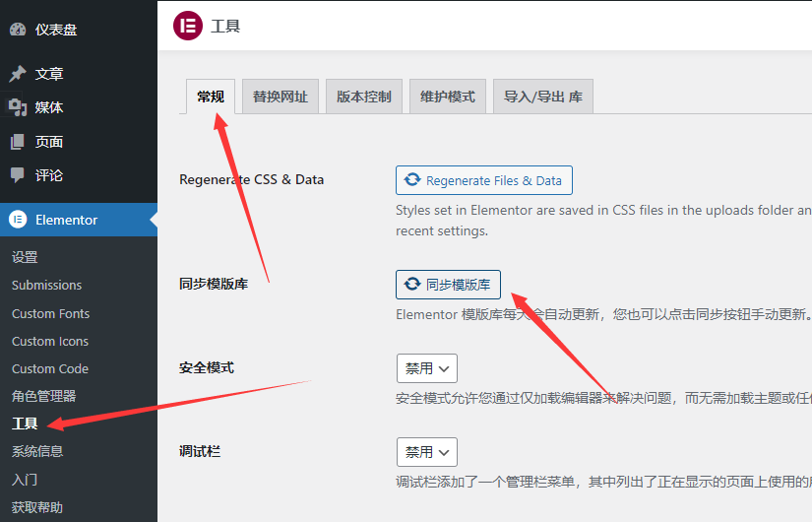The width and height of the screenshot is (812, 522).
Task: Switch to the 常规 tab
Action: 211,97
